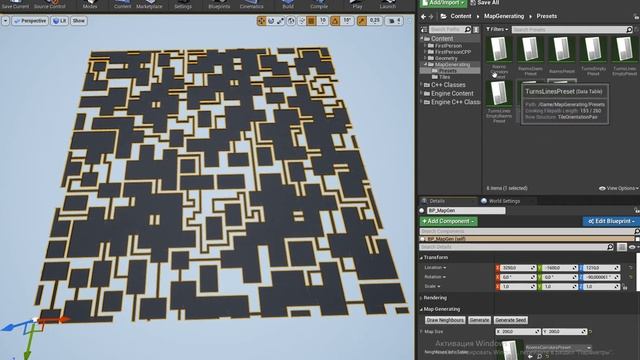640x360 pixels.
Task: Open scale snap value 0.25 dropdown
Action: [374, 21]
